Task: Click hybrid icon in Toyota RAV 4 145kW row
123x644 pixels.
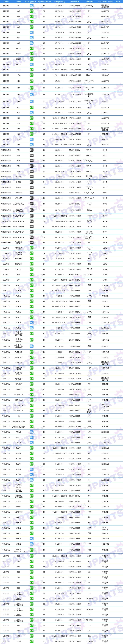Action: [31, 480]
